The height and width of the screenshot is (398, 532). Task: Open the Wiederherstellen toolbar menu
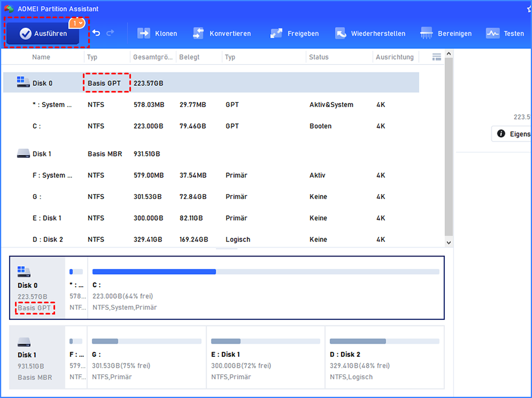coord(370,33)
